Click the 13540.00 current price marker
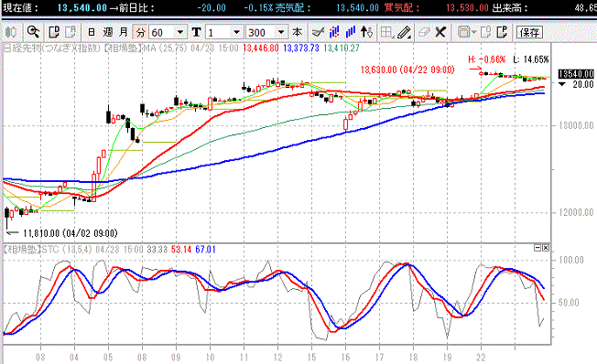The image size is (597, 364). [576, 74]
